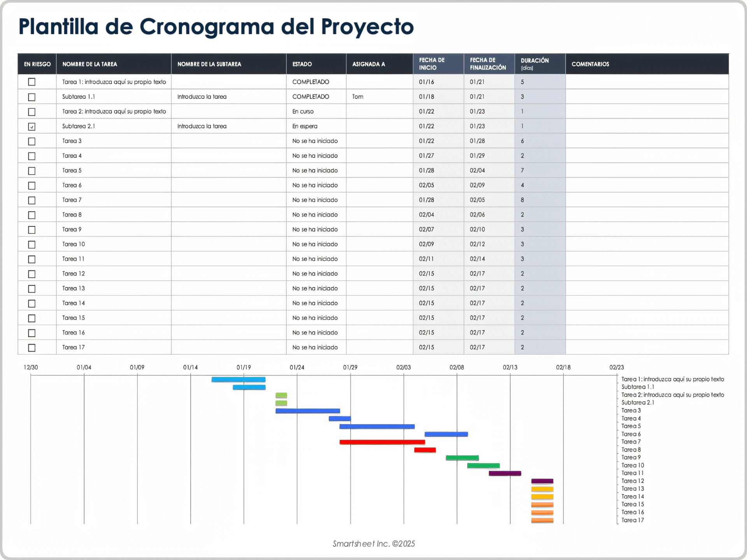Select the Tarea 10 name cell
The height and width of the screenshot is (560, 747).
(114, 244)
